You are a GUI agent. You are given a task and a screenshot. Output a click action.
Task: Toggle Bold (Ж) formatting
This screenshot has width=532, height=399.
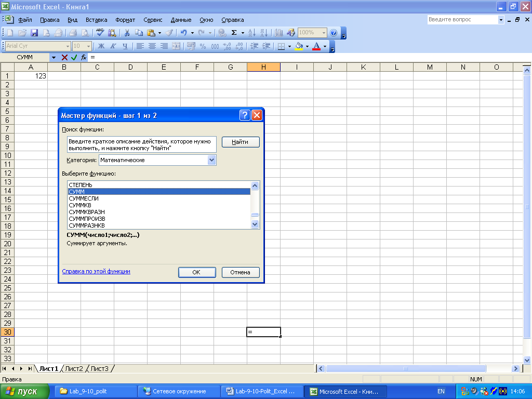(101, 46)
